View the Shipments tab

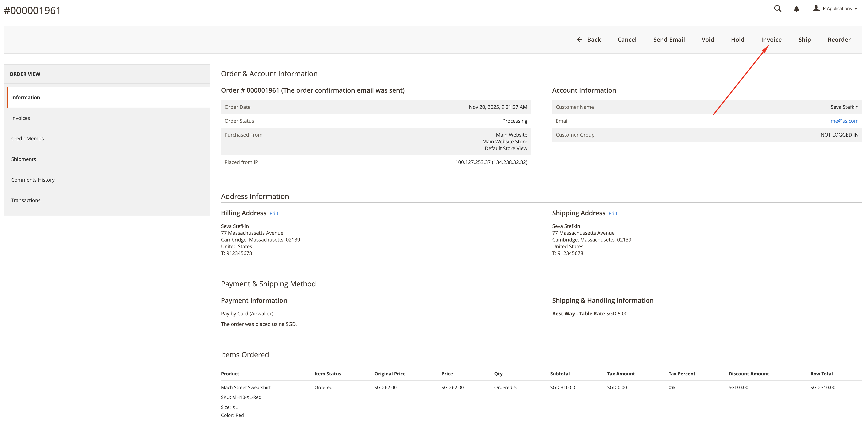coord(23,159)
